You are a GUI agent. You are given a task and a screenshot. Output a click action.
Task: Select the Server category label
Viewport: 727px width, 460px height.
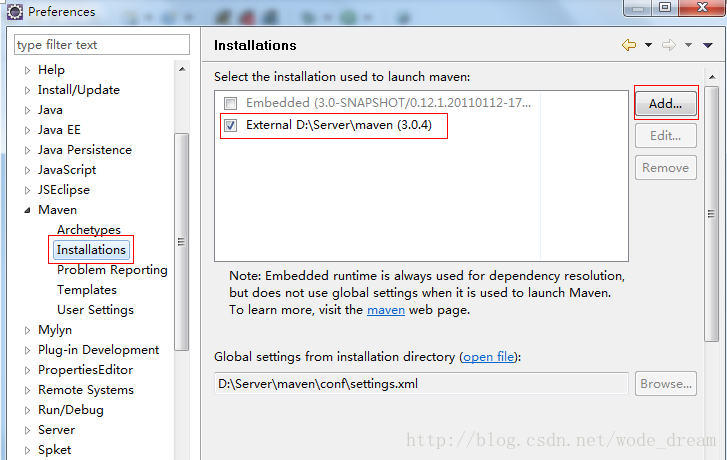tap(56, 430)
